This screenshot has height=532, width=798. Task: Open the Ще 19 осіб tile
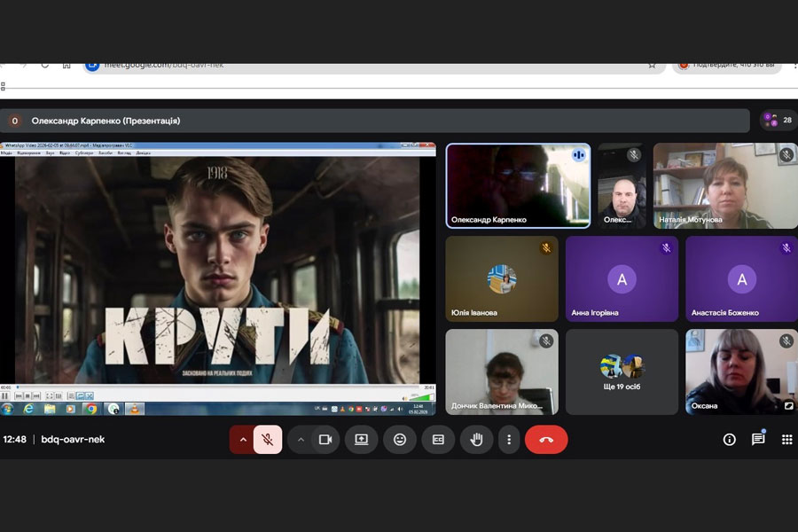622,372
